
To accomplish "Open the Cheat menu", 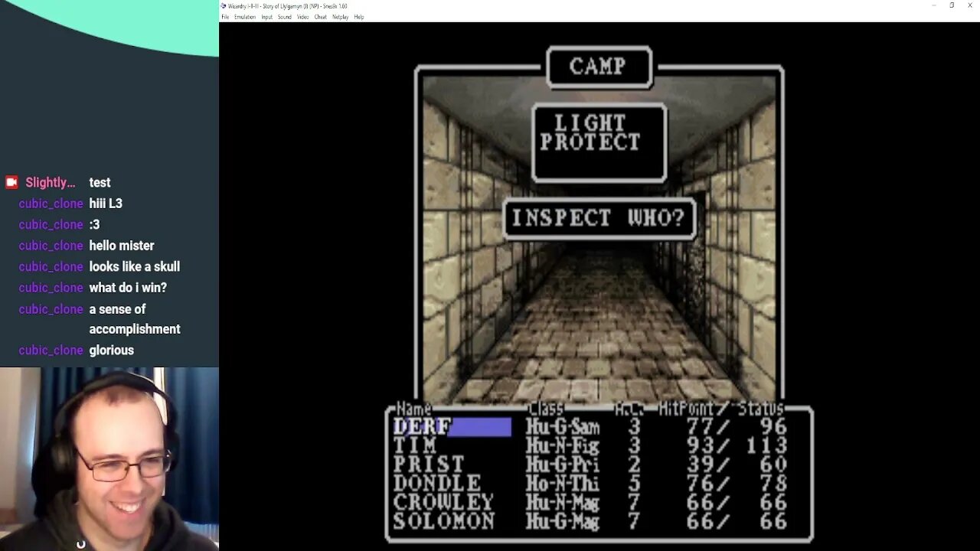I will 320,17.
